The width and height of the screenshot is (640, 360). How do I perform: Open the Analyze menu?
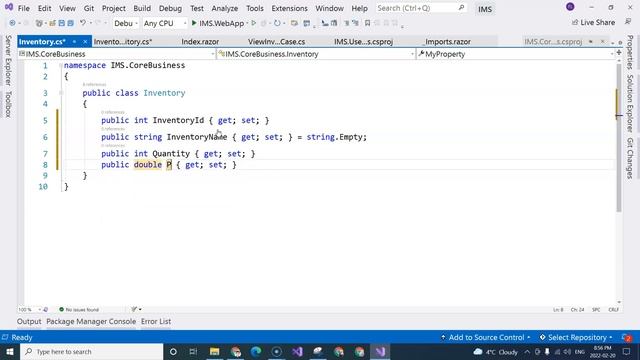click(x=224, y=8)
